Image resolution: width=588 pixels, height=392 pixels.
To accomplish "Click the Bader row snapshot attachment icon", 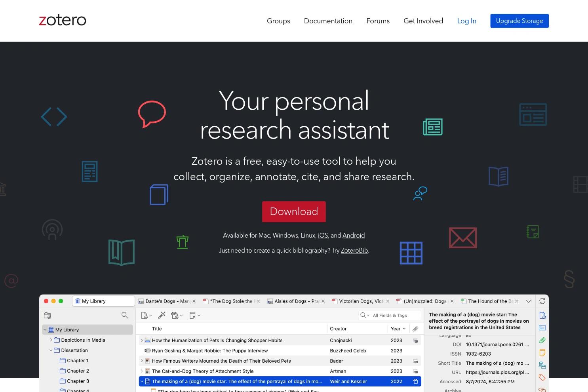I will 416,361.
